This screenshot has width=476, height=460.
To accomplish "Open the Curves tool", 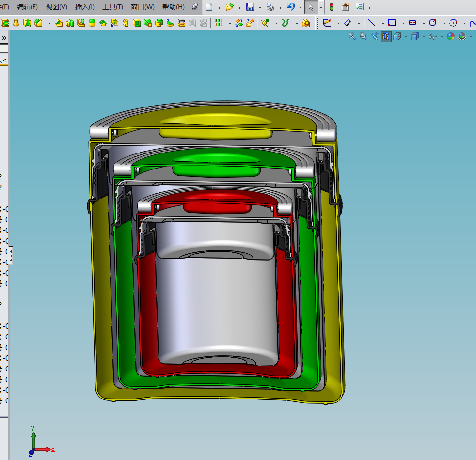I will (x=285, y=23).
